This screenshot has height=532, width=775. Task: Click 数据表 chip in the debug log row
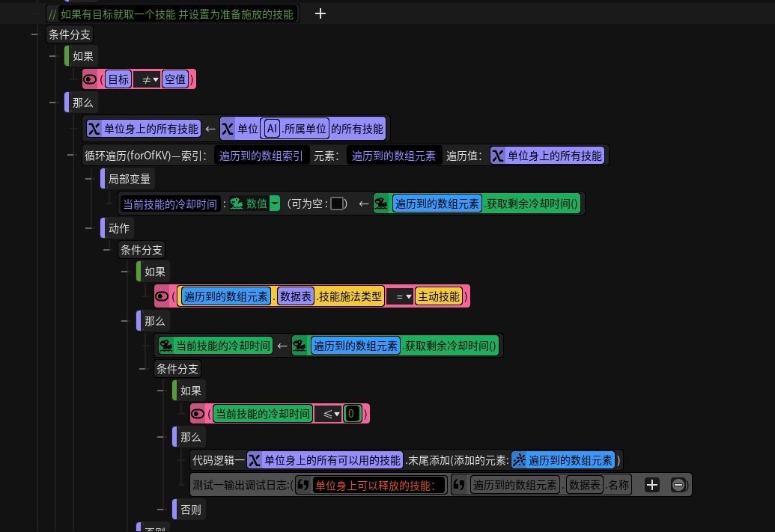click(585, 485)
